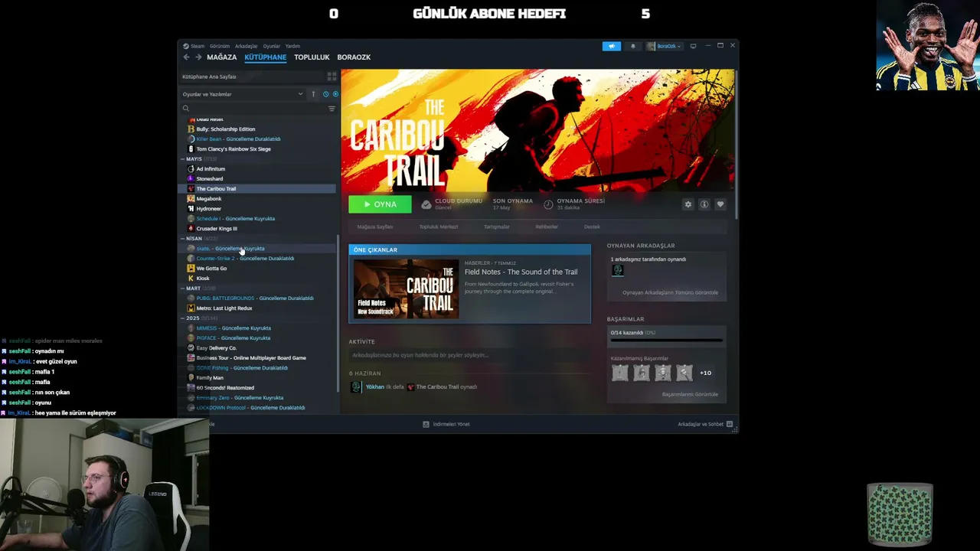Select Bully: Scholarship Edition in library
This screenshot has height=551, width=980.
(225, 129)
